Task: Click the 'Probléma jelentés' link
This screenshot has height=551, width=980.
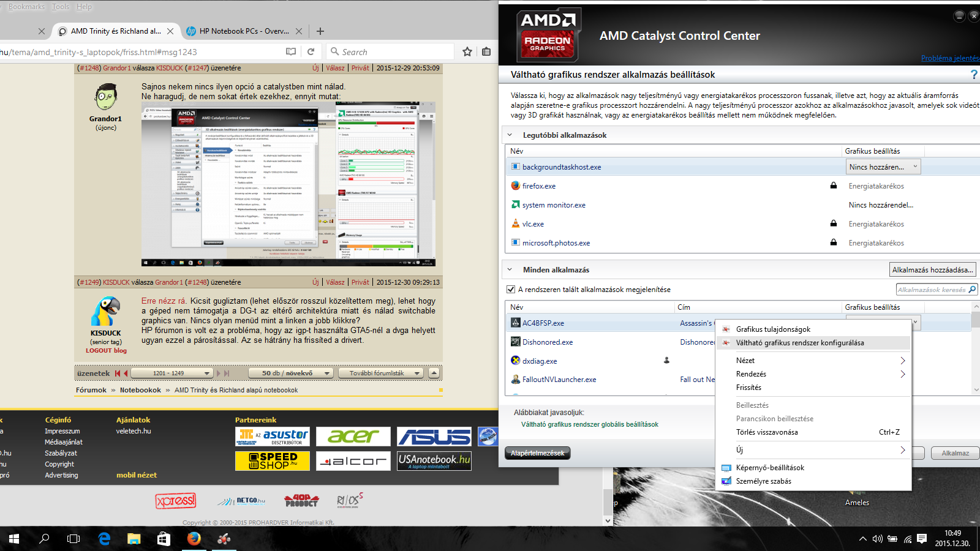Action: tap(950, 58)
